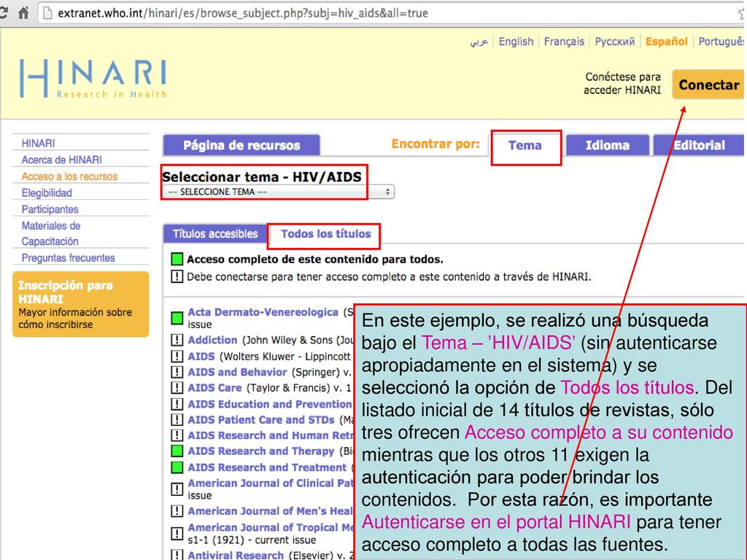The width and height of the screenshot is (747, 560).
Task: Click the exclamation icon beside Addiction
Action: pos(177,340)
